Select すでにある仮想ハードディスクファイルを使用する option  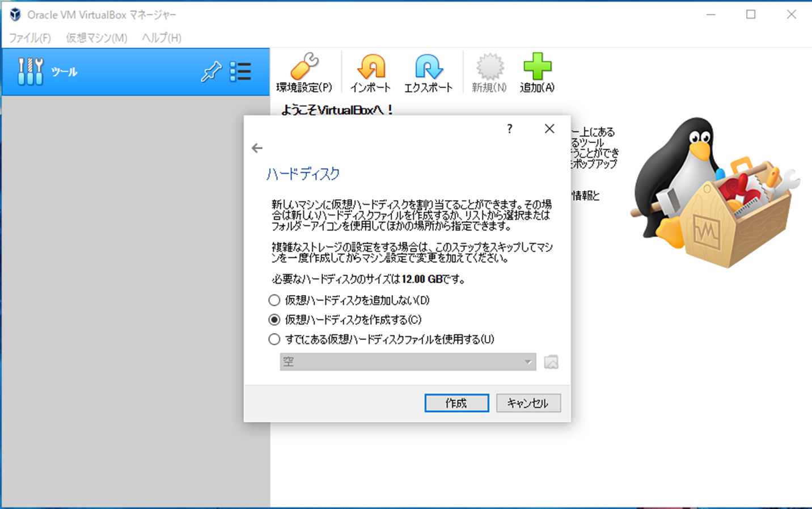274,339
